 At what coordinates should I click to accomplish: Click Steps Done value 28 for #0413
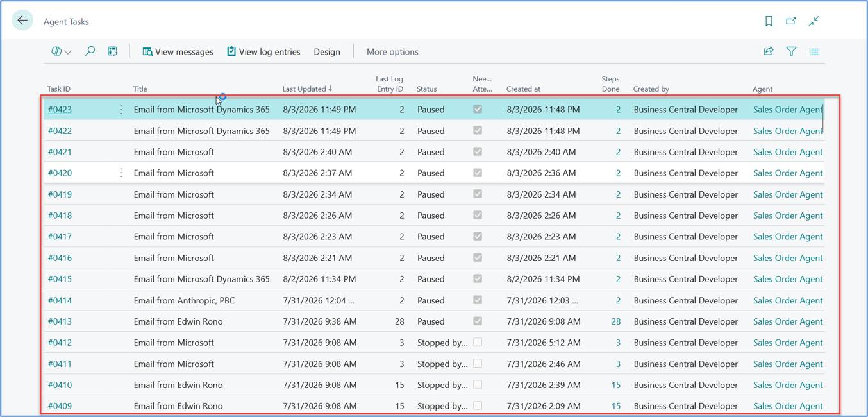(x=615, y=321)
